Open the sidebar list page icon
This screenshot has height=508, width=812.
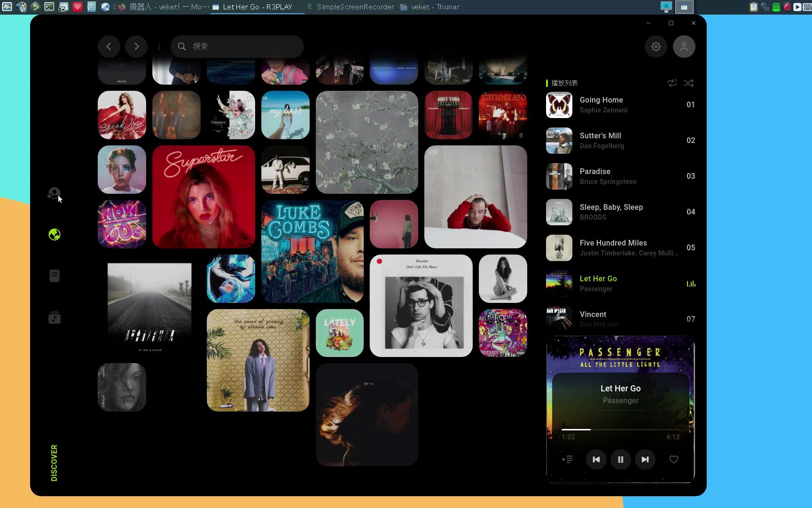55,276
